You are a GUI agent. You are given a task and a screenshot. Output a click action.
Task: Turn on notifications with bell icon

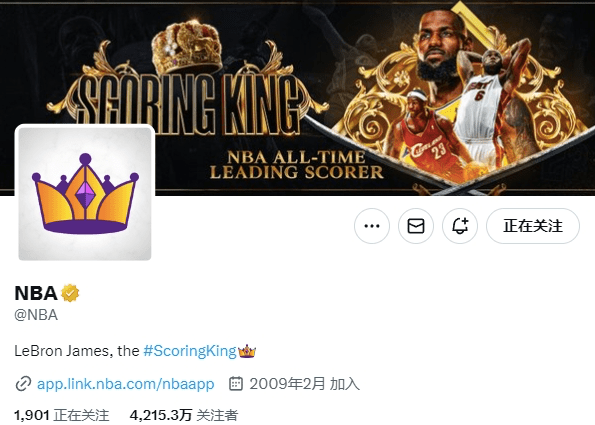coord(460,226)
